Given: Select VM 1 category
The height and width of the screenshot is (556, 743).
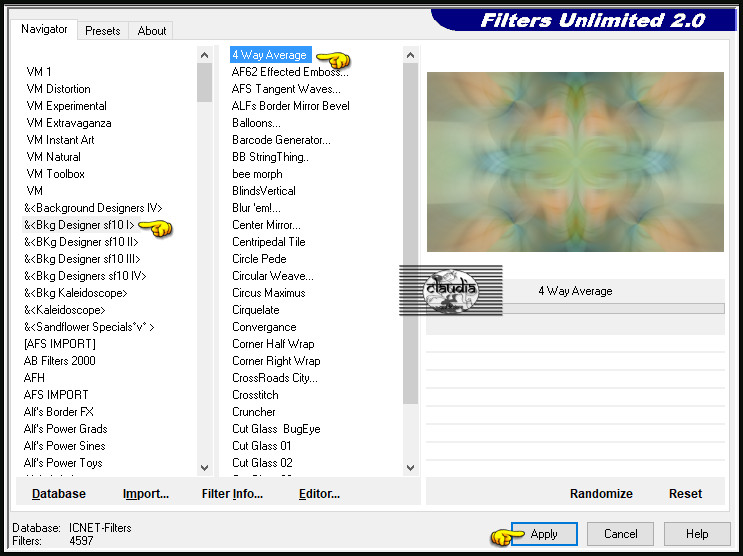Looking at the screenshot, I should point(39,72).
